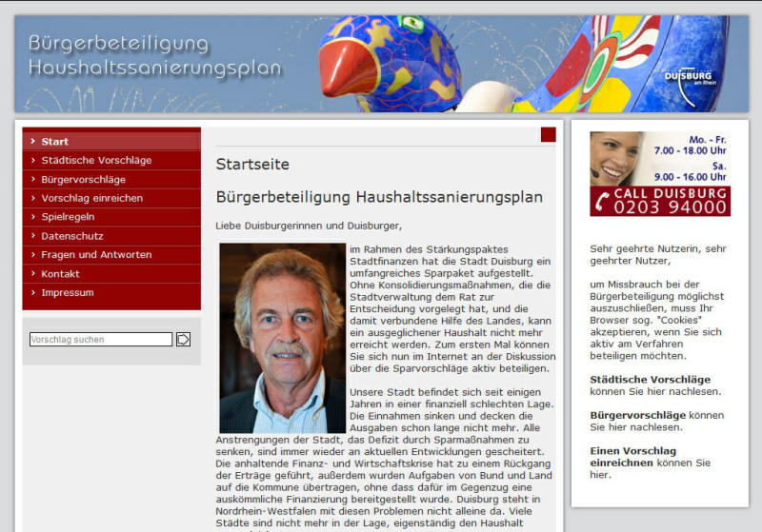Follow the Einen Vorschlag einreichen link

pos(632,457)
